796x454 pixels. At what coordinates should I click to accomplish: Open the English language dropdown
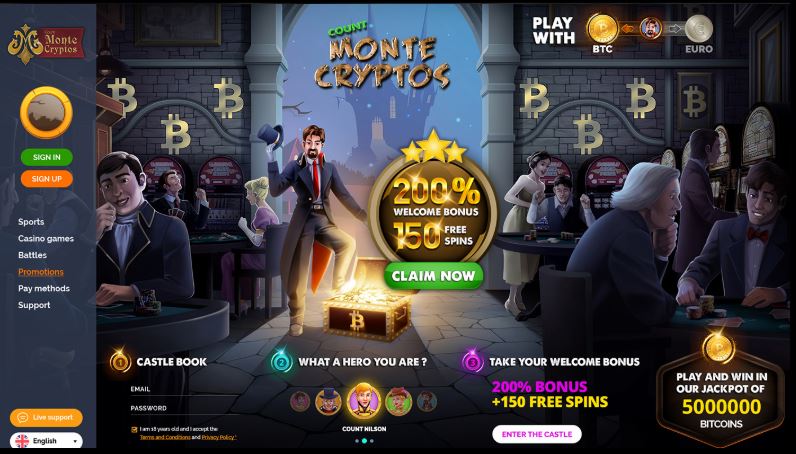(46, 441)
